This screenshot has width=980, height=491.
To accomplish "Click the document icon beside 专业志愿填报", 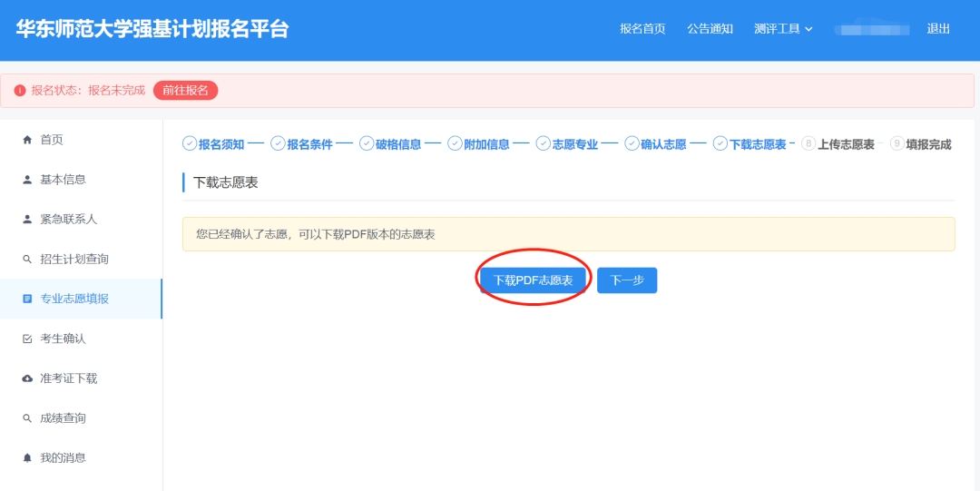I will 27,299.
